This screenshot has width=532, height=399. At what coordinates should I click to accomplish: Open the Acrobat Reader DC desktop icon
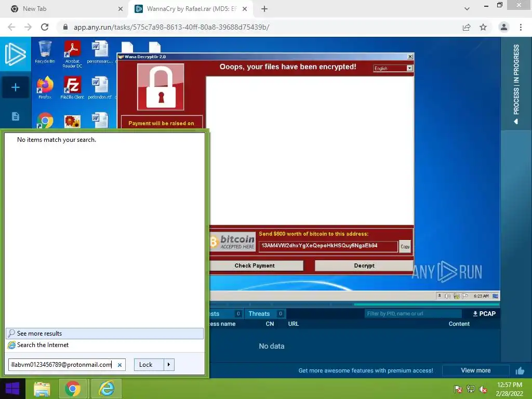click(x=72, y=54)
